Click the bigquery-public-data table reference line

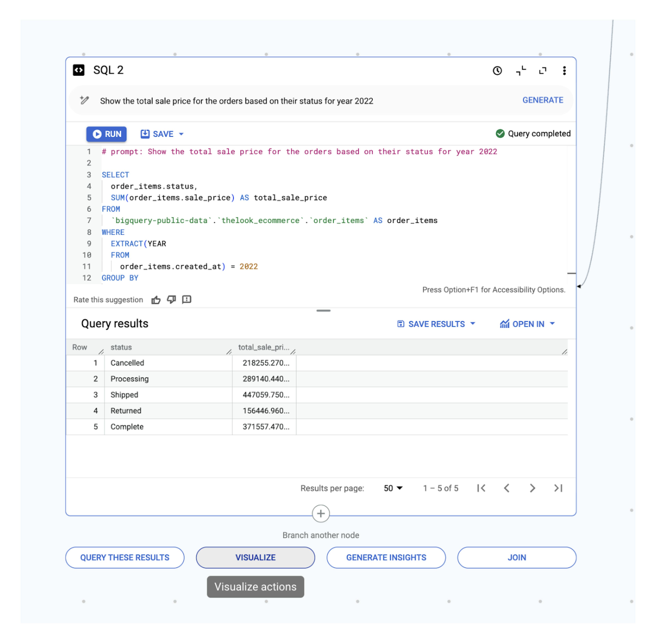274,220
